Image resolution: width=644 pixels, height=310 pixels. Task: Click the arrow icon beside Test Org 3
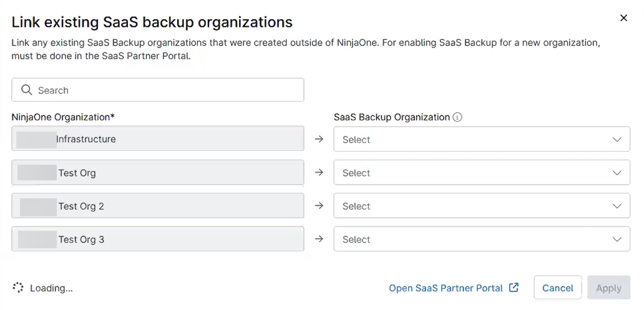coord(319,239)
